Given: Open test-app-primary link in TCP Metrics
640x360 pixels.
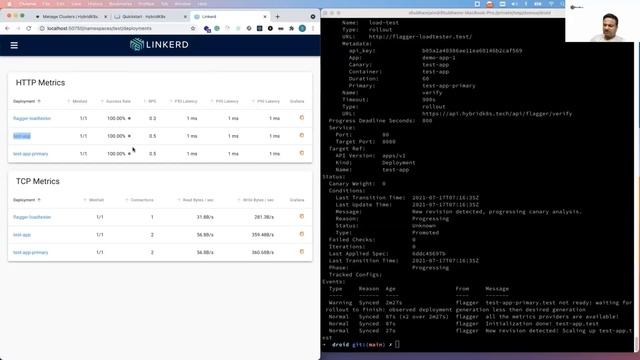Looking at the screenshot, I should (31, 253).
